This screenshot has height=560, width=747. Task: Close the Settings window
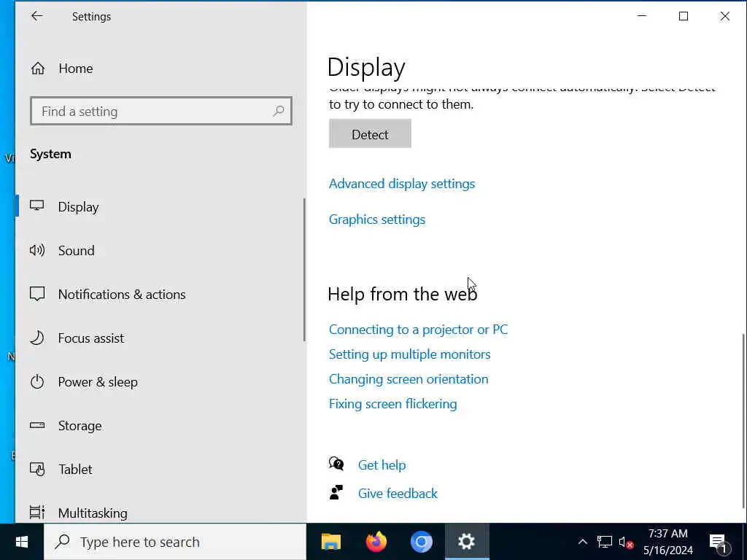click(x=724, y=16)
